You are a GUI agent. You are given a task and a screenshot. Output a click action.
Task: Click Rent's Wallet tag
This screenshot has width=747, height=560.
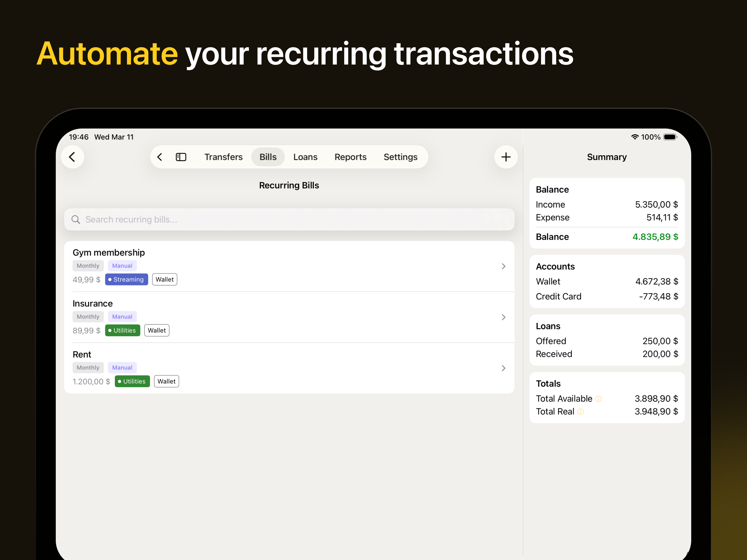167,381
